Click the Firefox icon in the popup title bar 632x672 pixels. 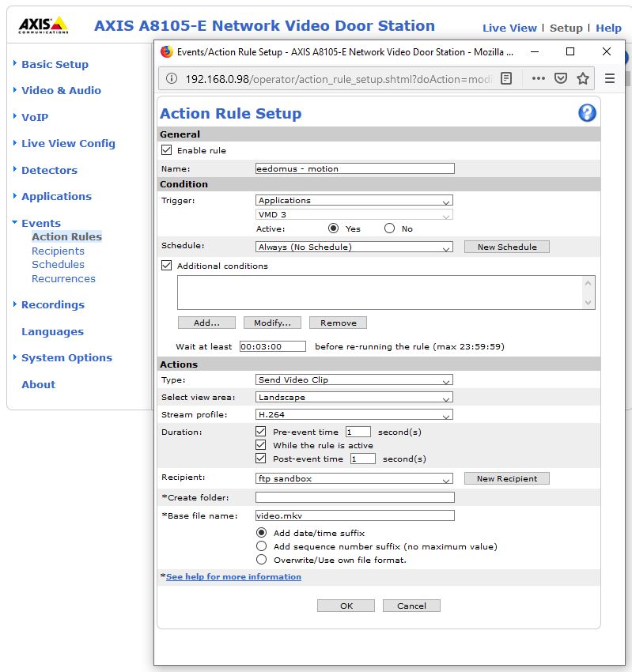[x=166, y=52]
